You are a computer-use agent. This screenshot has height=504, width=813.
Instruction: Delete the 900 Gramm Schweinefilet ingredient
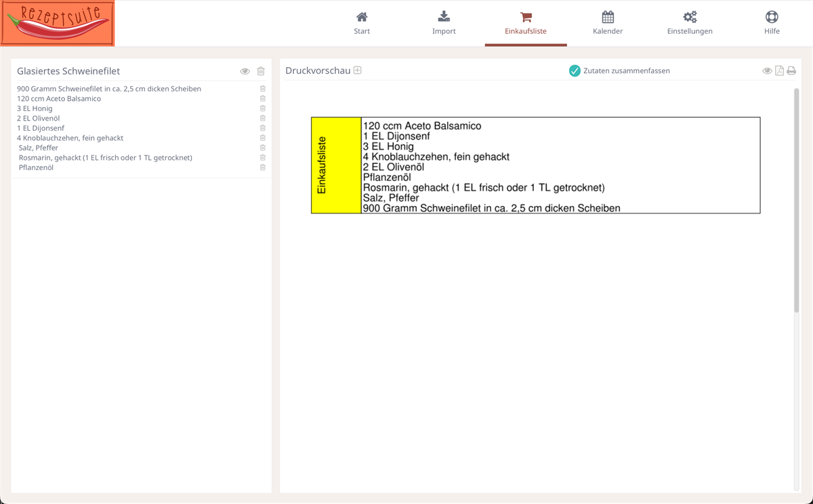tap(263, 89)
